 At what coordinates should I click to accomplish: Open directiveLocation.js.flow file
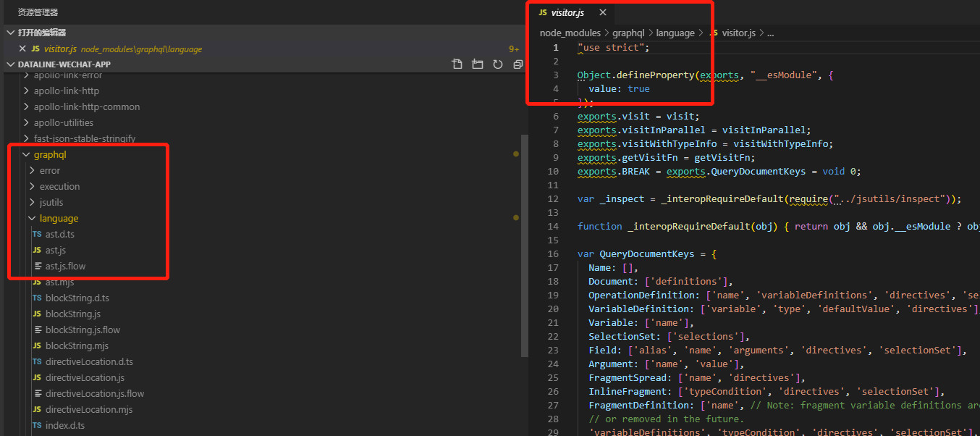click(94, 393)
